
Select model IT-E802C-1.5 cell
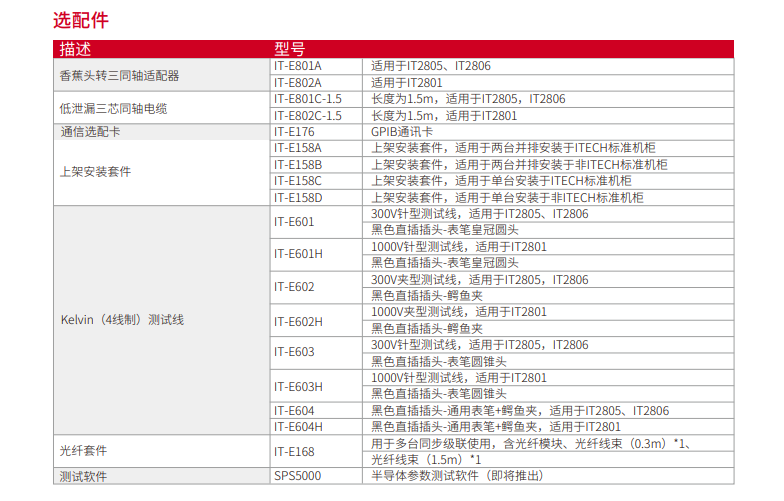coord(316,116)
